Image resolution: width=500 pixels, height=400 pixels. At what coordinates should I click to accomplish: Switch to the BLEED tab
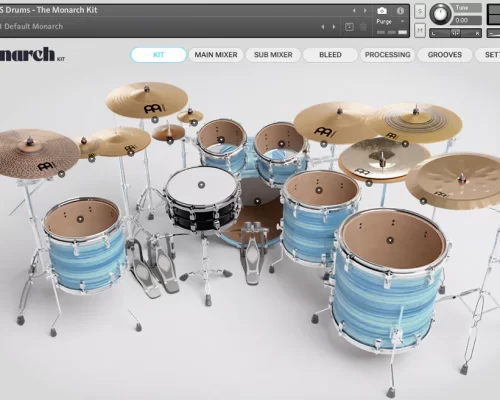pos(330,55)
